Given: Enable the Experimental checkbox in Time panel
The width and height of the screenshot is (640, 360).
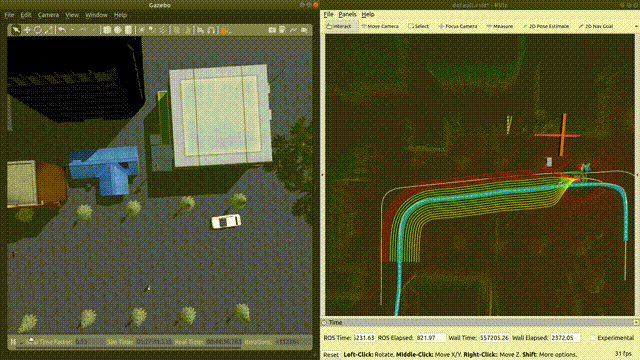Looking at the screenshot, I should pyautogui.click(x=593, y=338).
